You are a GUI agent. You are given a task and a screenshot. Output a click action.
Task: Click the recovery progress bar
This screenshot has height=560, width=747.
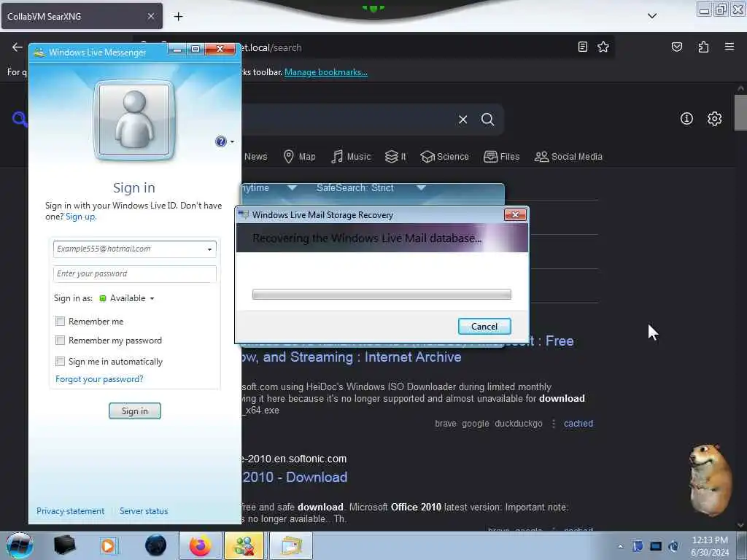coord(382,295)
